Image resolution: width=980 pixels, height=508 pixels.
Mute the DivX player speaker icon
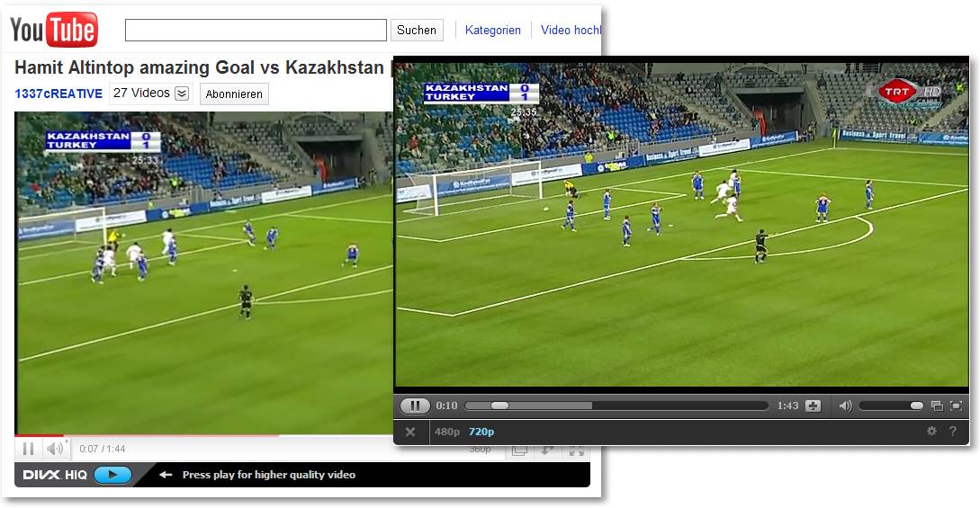845,406
